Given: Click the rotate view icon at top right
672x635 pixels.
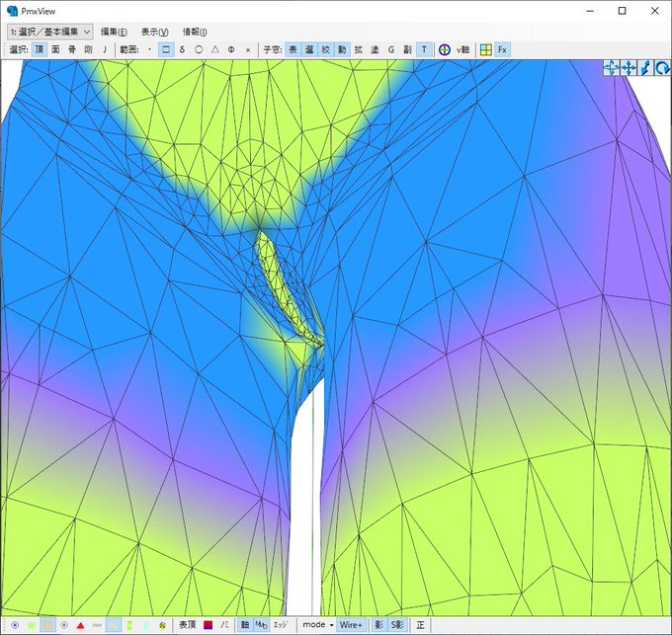Looking at the screenshot, I should [662, 68].
